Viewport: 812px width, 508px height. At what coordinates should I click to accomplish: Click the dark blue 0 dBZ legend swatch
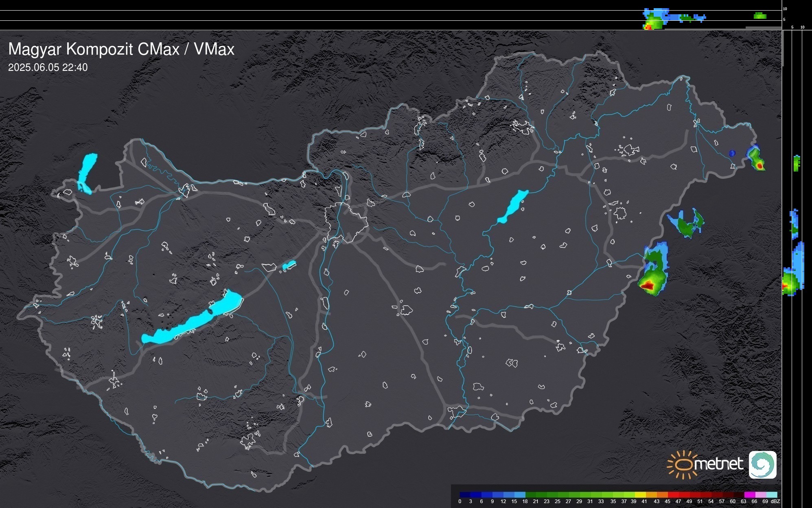point(465,495)
